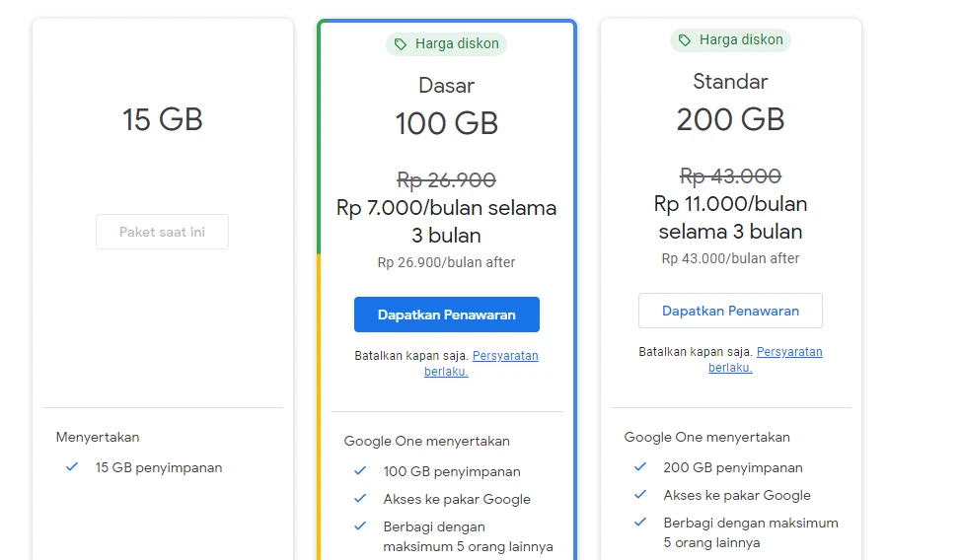
Task: Click checkmark beside 15 GB penyimpanan
Action: (72, 467)
